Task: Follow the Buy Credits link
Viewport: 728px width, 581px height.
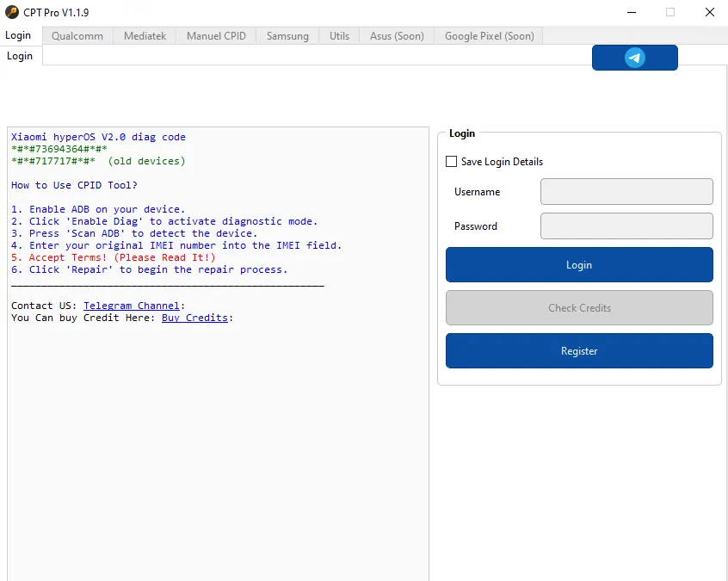Action: 194,318
